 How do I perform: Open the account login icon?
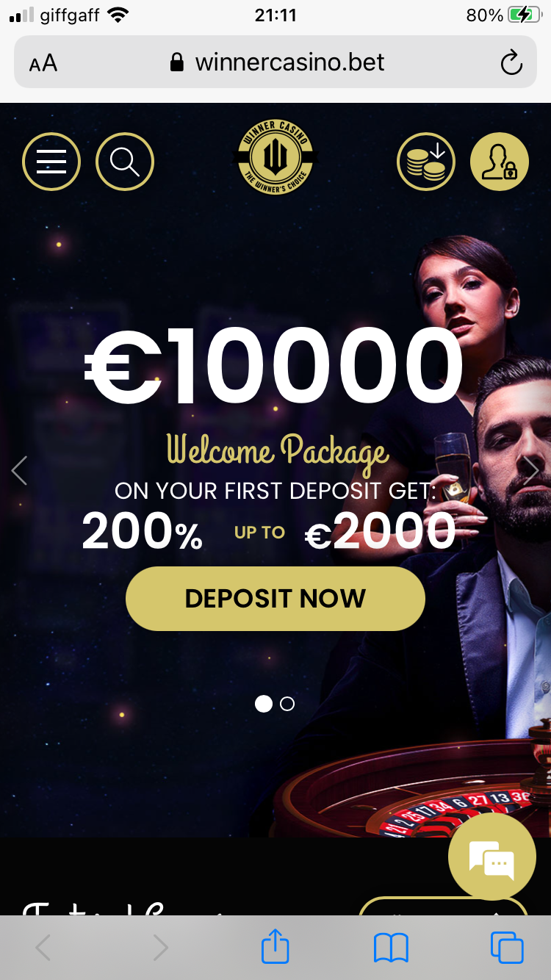(x=500, y=161)
